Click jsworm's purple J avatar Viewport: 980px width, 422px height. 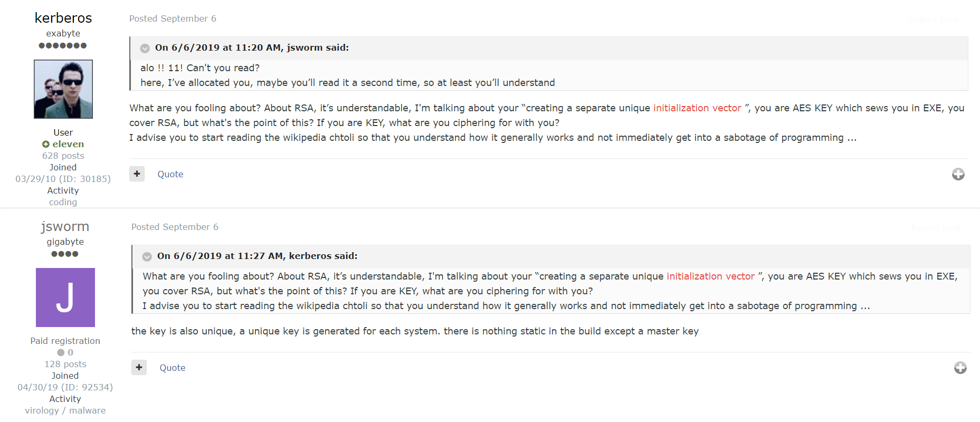coord(65,297)
